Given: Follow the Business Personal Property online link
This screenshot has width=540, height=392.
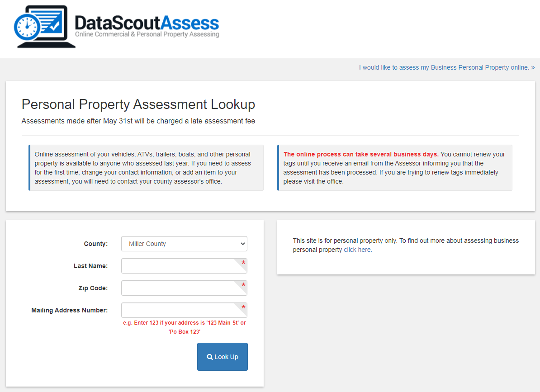Looking at the screenshot, I should click(x=447, y=67).
